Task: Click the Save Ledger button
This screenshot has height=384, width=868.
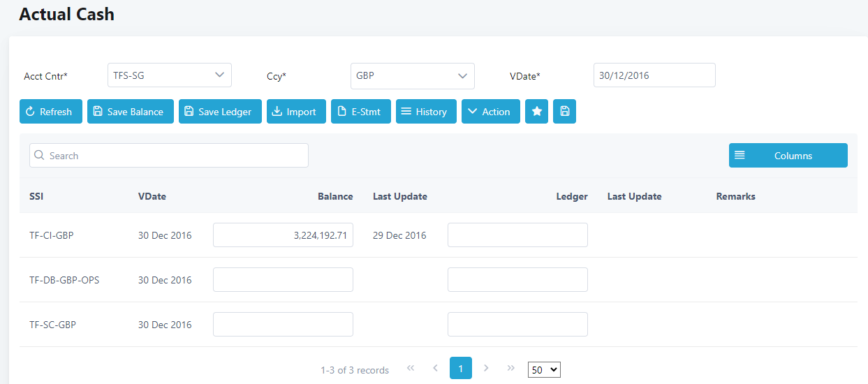Action: tap(220, 112)
